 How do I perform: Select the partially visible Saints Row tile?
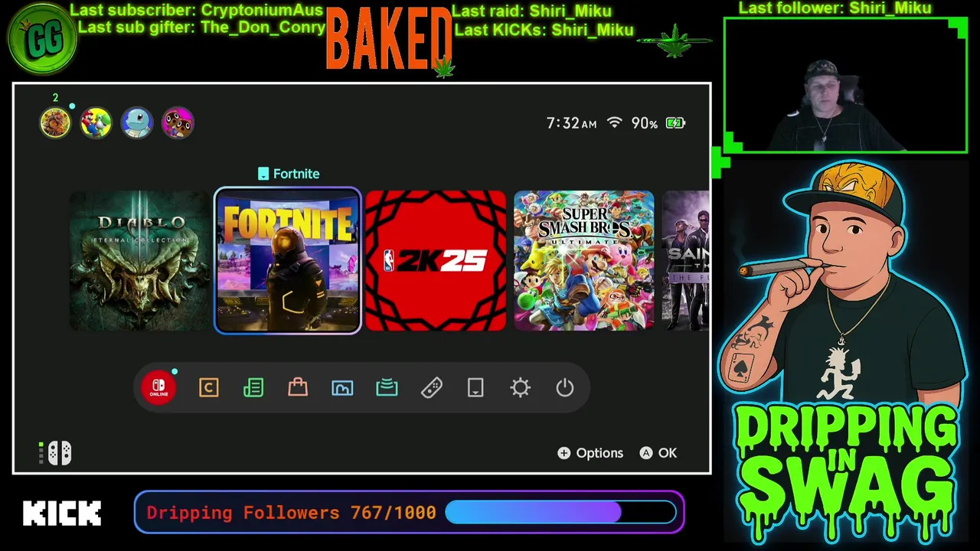685,261
